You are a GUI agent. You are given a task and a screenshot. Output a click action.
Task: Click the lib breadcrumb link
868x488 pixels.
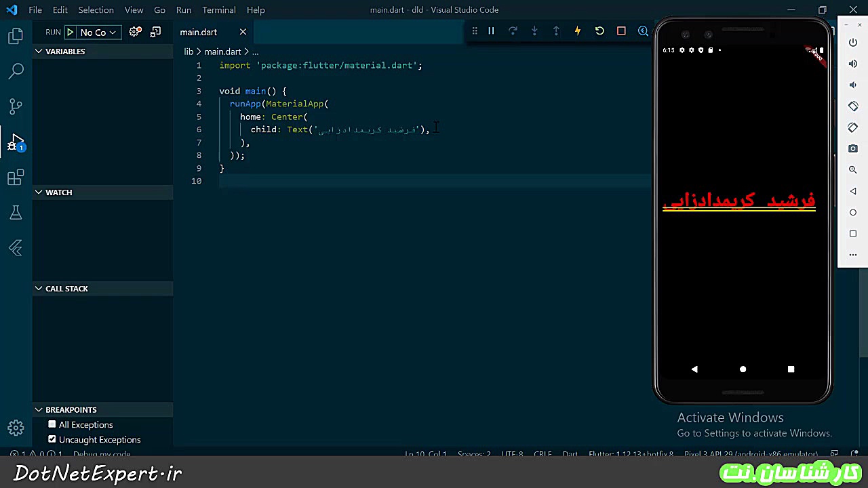pos(189,52)
